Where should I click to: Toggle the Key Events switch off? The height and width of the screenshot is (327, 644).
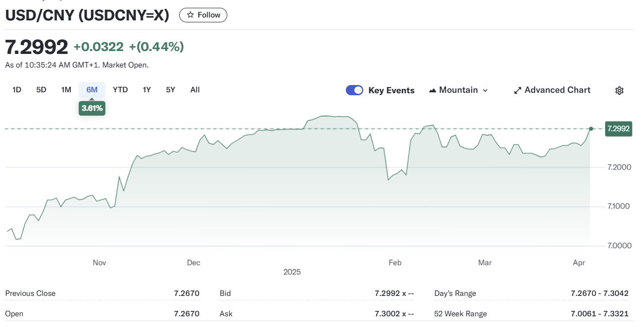[x=355, y=90]
